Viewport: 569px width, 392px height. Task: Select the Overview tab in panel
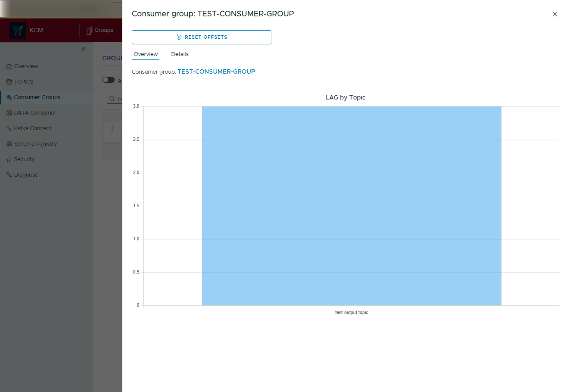(146, 54)
